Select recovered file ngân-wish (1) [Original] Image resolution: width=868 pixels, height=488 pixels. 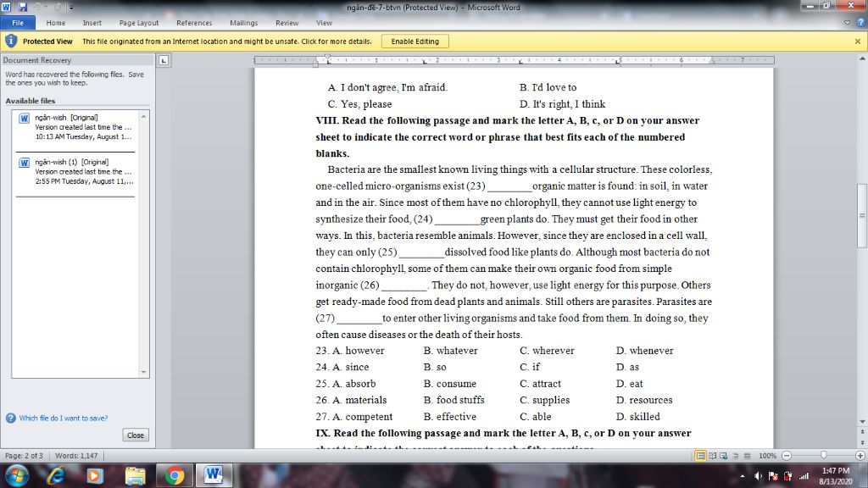pyautogui.click(x=75, y=171)
